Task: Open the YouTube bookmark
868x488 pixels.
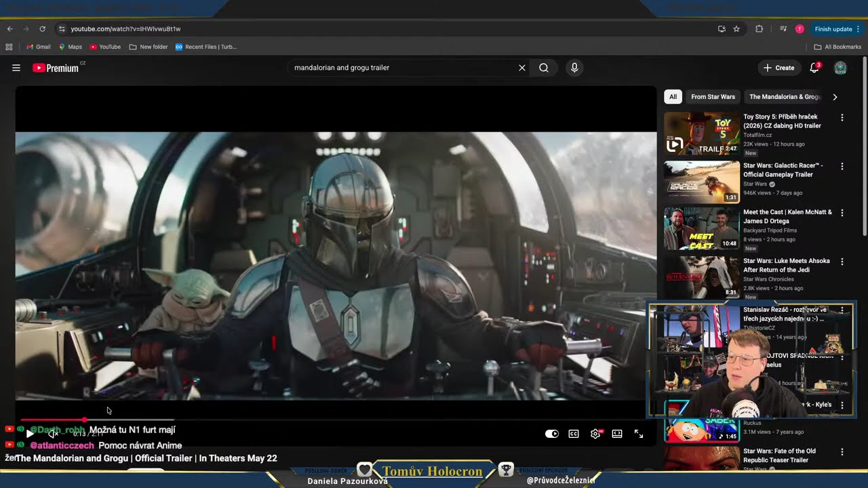Action: tap(104, 47)
